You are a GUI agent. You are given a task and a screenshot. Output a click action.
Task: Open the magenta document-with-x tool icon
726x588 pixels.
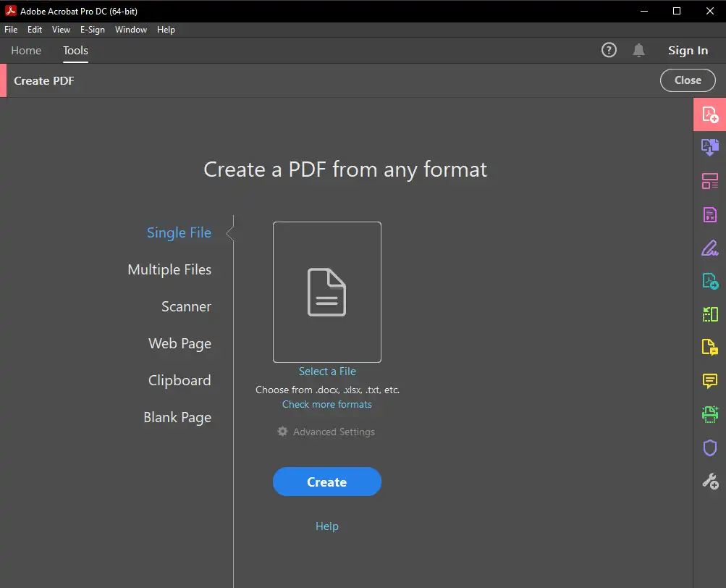point(710,214)
